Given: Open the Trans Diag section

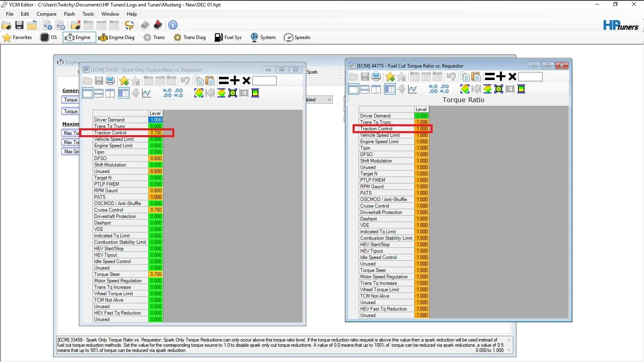Looking at the screenshot, I should pyautogui.click(x=190, y=37).
